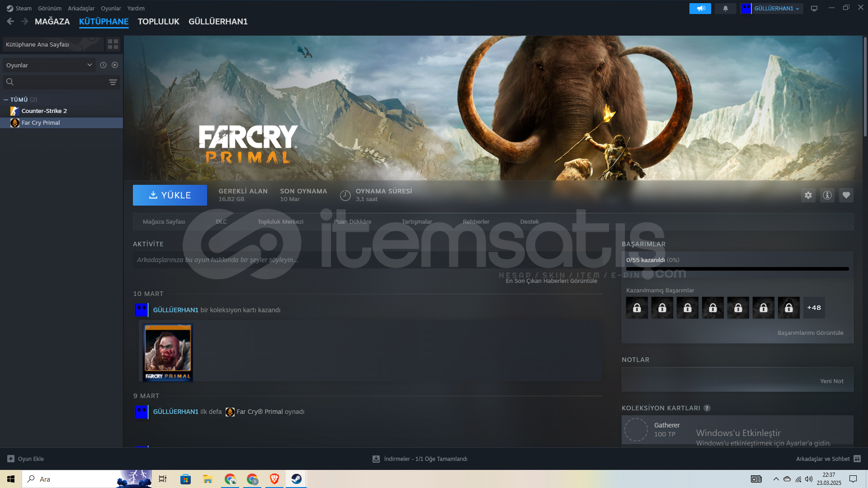The width and height of the screenshot is (868, 488).
Task: Toggle ready-to-play games filter icon
Action: pos(115,65)
